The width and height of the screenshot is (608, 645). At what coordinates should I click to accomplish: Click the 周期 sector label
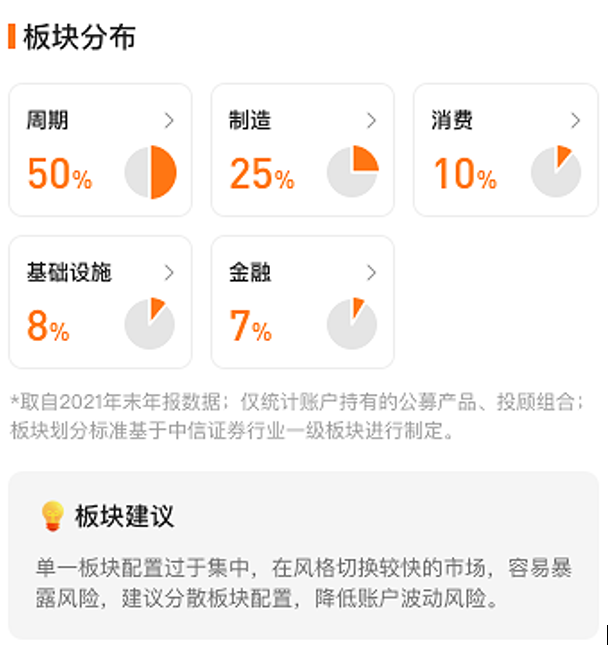(47, 121)
